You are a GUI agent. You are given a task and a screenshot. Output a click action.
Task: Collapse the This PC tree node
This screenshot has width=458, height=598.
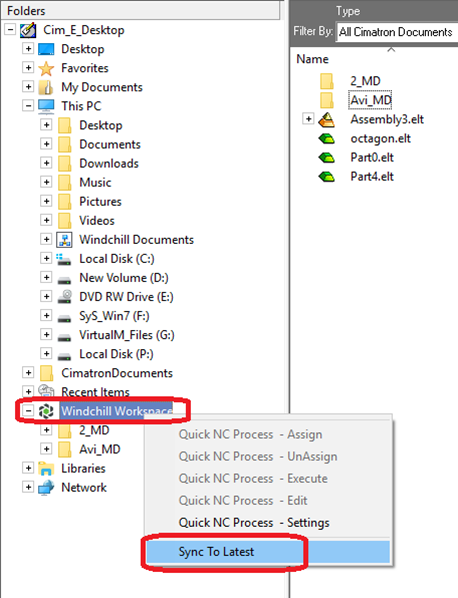[x=28, y=106]
